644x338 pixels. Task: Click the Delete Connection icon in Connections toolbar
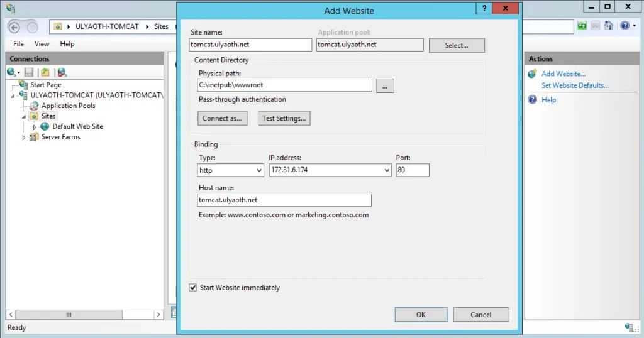coord(62,72)
